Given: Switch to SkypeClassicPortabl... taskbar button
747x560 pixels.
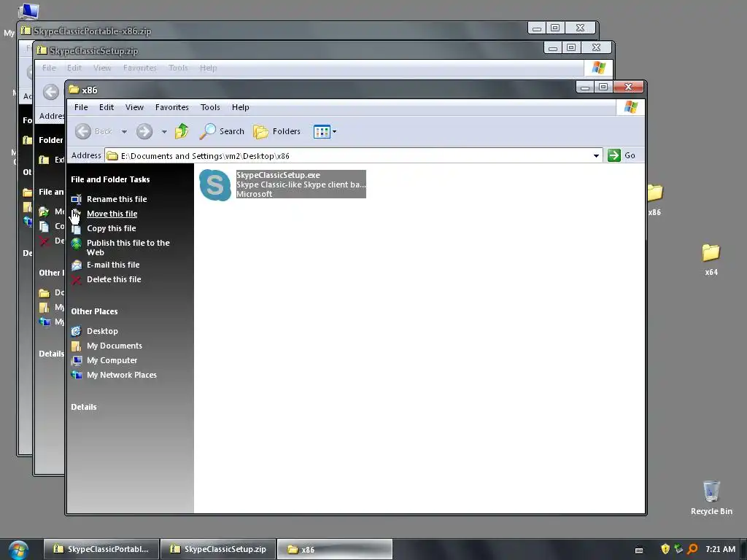Looking at the screenshot, I should pos(101,549).
